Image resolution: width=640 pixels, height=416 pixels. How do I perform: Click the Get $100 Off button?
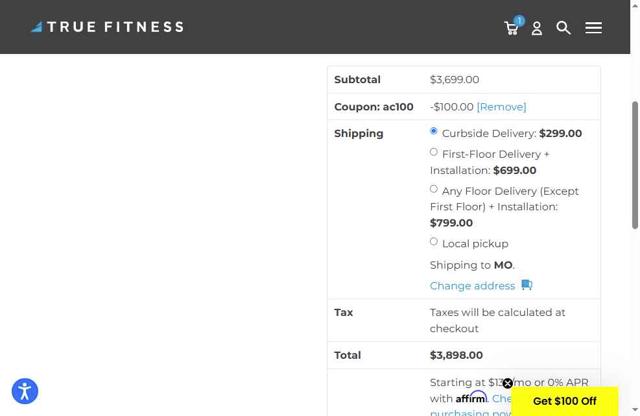point(564,401)
